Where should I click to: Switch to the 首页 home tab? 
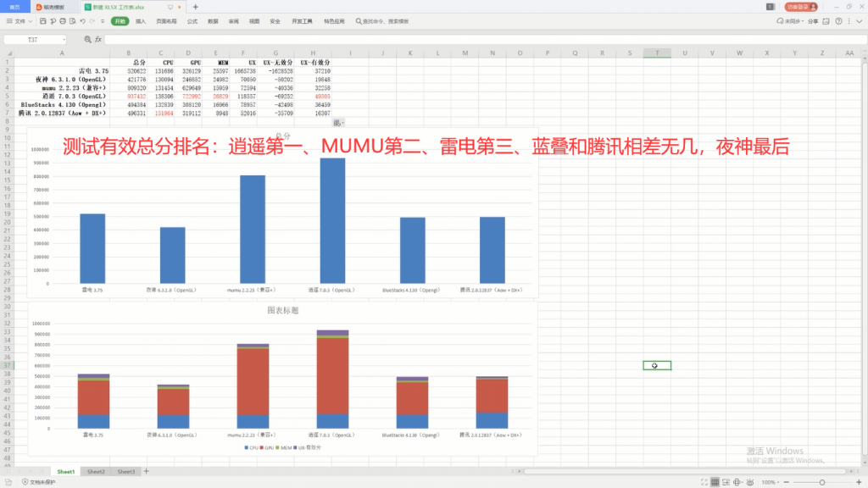pyautogui.click(x=15, y=7)
